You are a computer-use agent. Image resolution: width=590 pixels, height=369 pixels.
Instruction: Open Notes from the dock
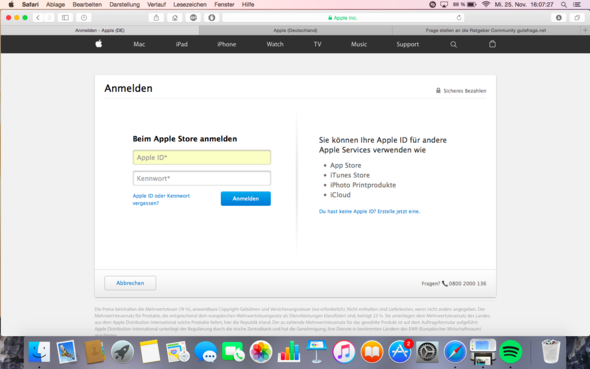(150, 352)
